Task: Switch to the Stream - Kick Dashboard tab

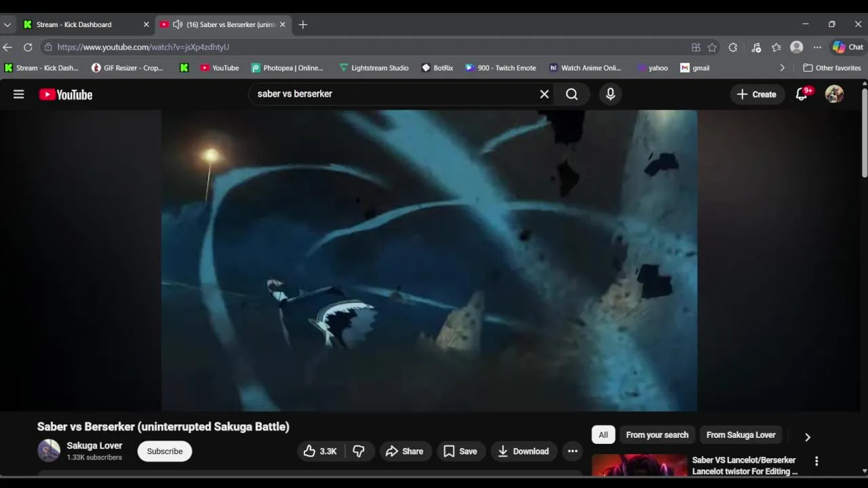Action: click(x=75, y=24)
